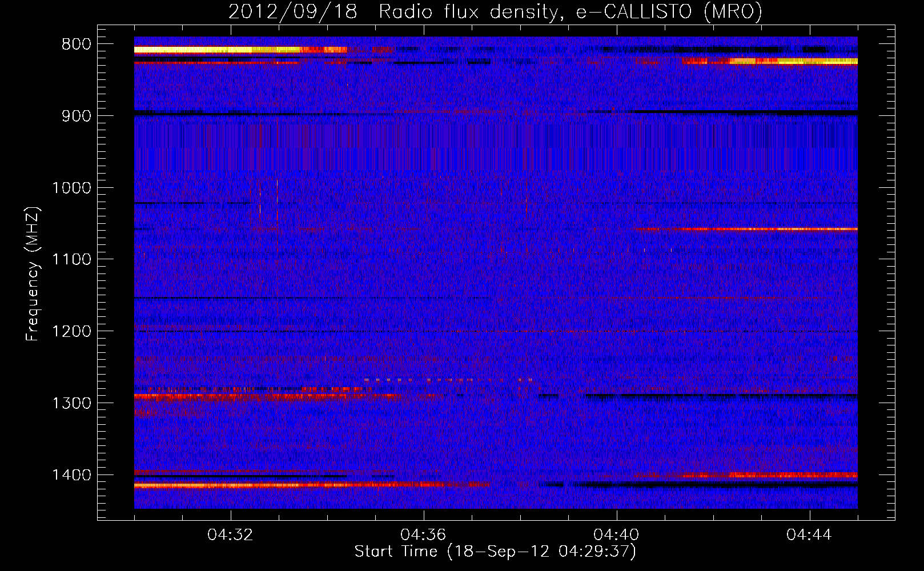Screen dimensions: 924x571
Task: Click the plot title '2012/09/18 Radio flux density'
Action: click(495, 12)
